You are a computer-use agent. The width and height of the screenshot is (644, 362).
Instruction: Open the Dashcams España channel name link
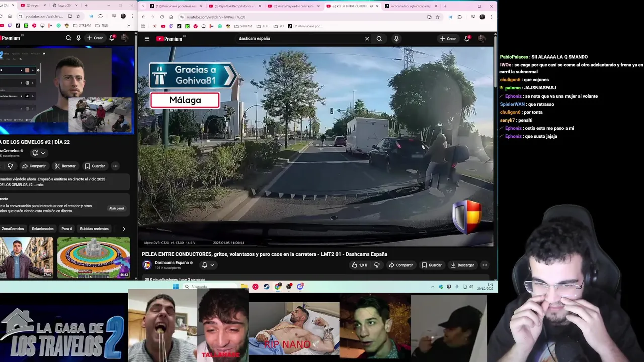coord(172,262)
